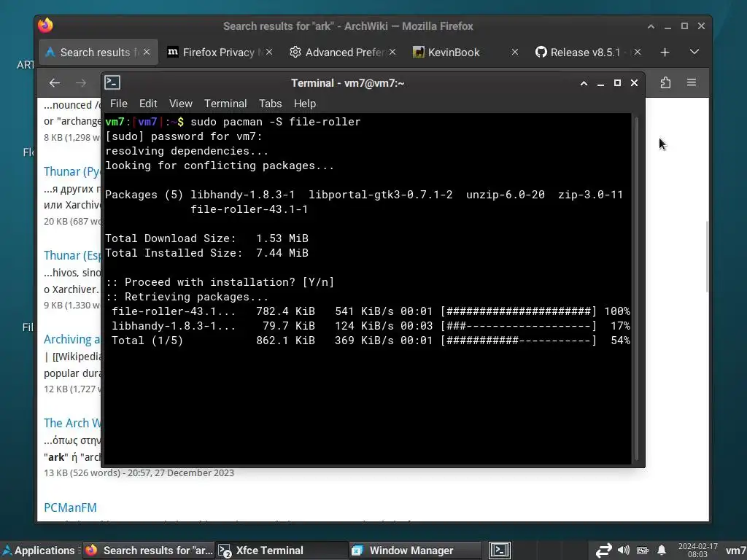Click the libhandy-1.8.3-1 download progress bar
The width and height of the screenshot is (747, 560).
coord(519,326)
